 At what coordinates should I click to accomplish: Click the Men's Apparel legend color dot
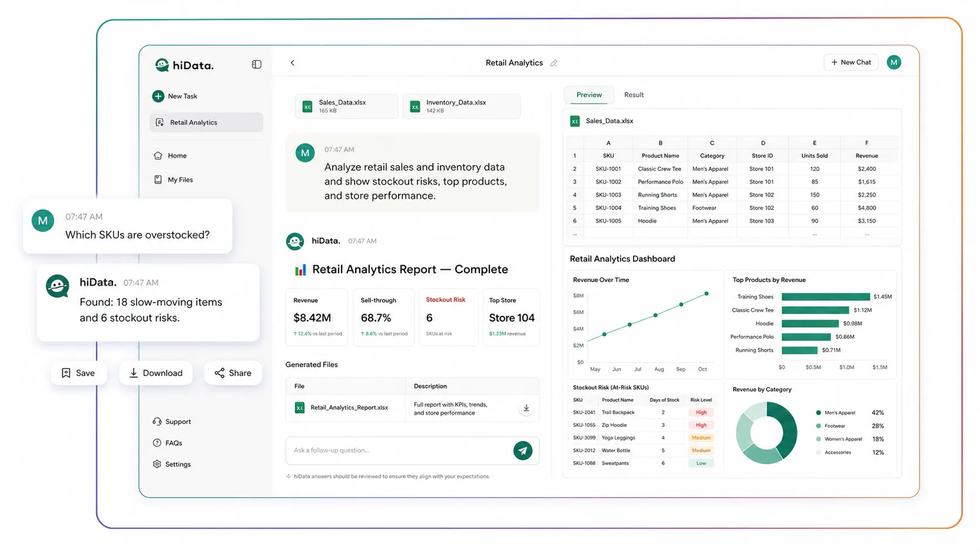pyautogui.click(x=819, y=412)
